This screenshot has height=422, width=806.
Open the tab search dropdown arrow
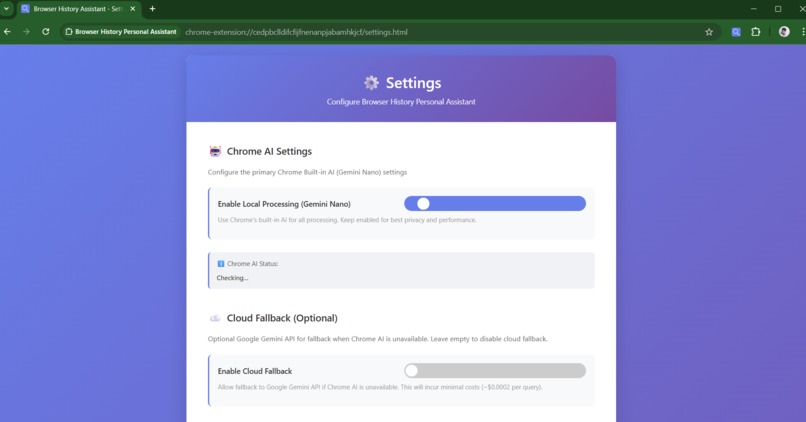[6, 9]
